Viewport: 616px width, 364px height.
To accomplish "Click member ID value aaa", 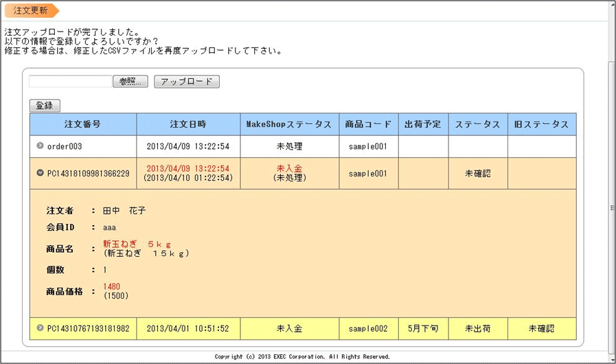I will click(110, 227).
